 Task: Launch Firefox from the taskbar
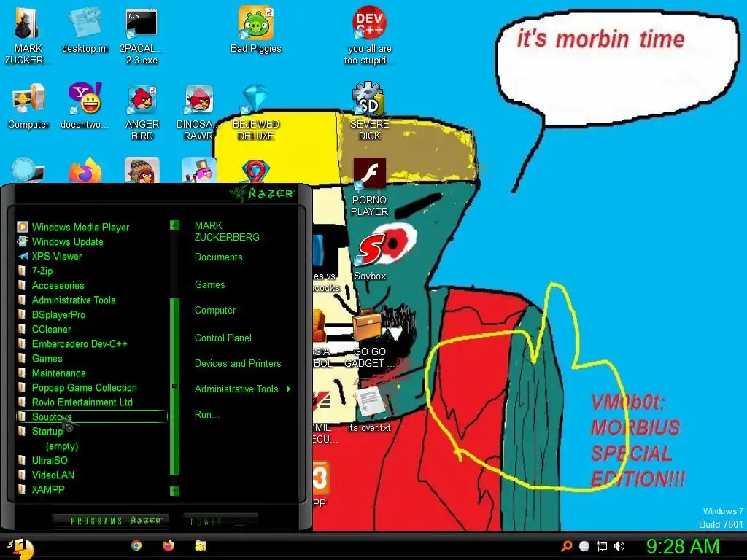[169, 545]
